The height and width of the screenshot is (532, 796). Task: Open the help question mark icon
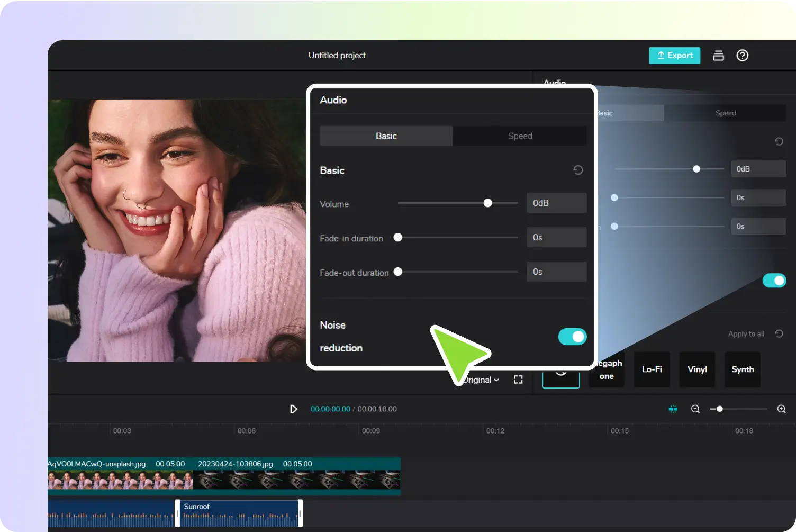click(x=743, y=56)
